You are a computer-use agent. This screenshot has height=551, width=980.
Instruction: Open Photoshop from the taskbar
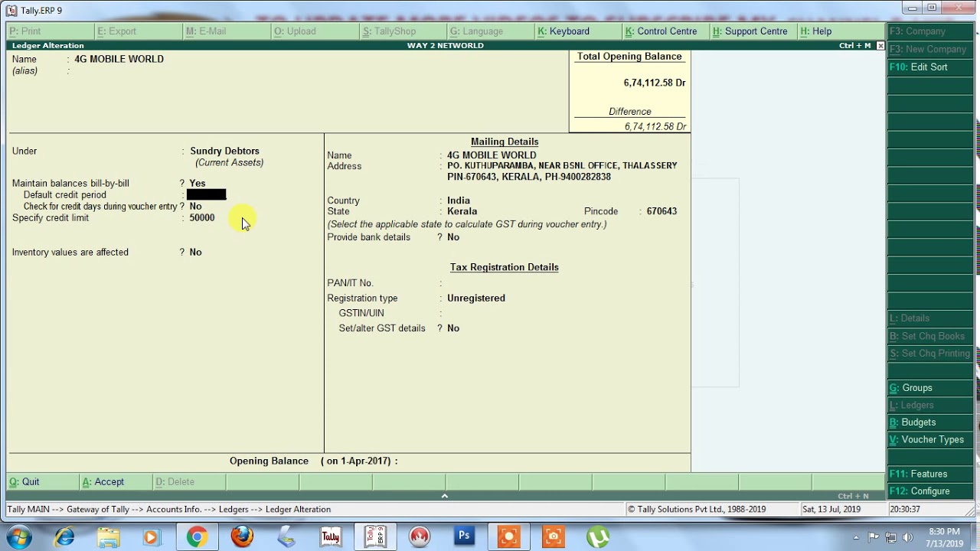pyautogui.click(x=464, y=537)
